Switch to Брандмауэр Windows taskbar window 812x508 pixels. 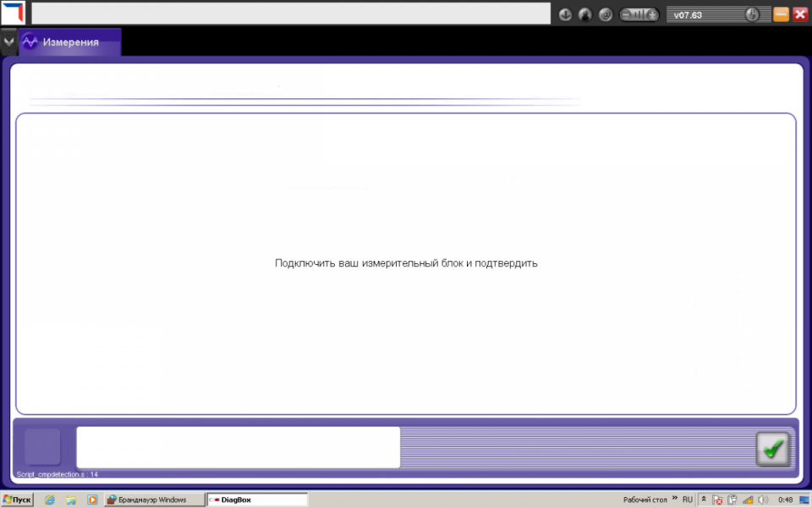pyautogui.click(x=154, y=500)
